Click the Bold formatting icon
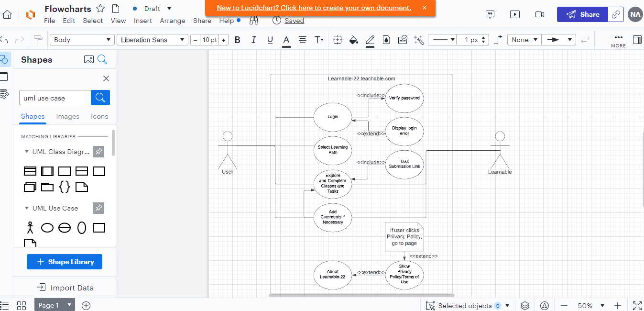 [x=238, y=40]
